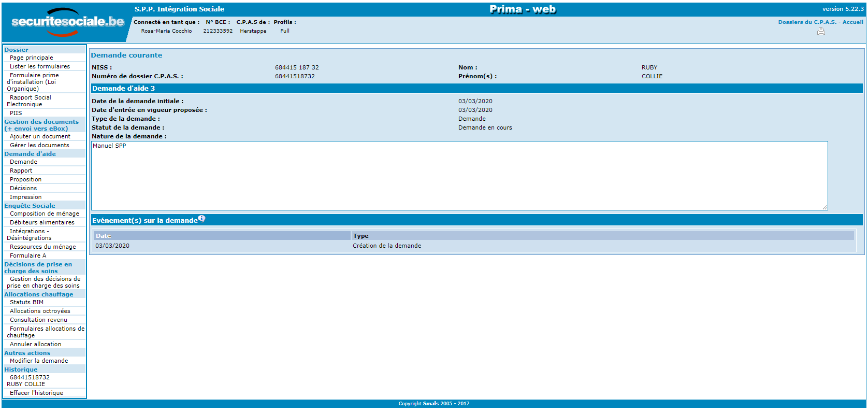Select Annuler allocation
This screenshot has height=412, width=868.
click(x=35, y=344)
